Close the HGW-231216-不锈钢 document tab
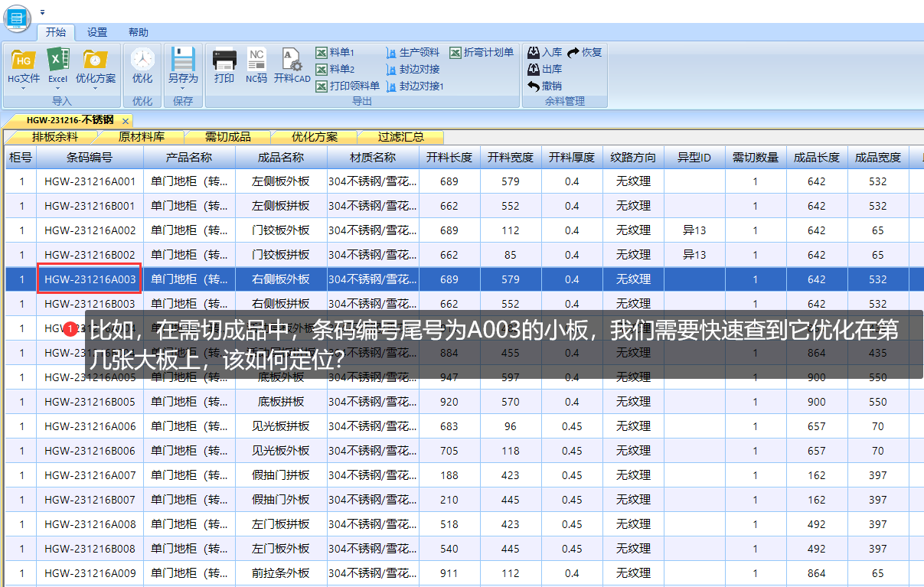Screen dimensions: 924x587 (x=126, y=121)
